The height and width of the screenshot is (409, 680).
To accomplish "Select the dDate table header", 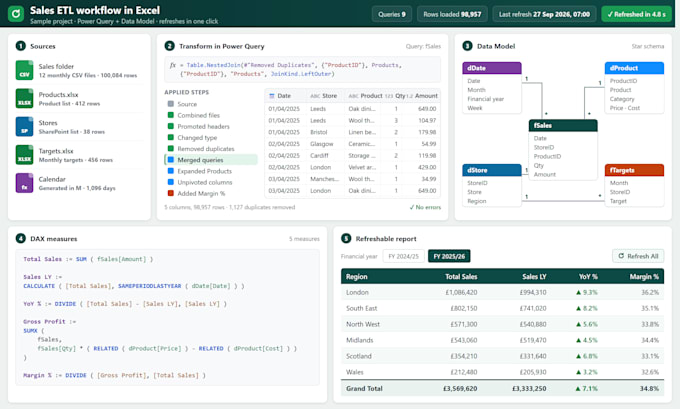I will click(492, 68).
